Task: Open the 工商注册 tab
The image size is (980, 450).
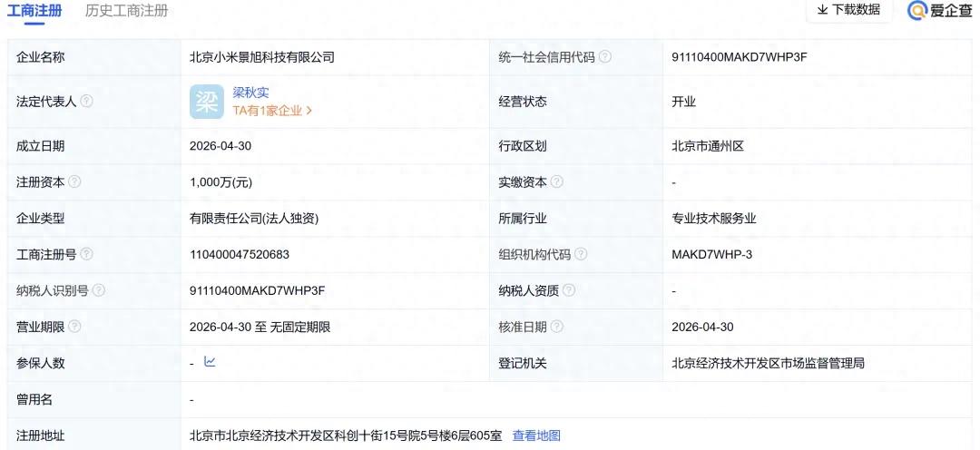Action: tap(34, 11)
